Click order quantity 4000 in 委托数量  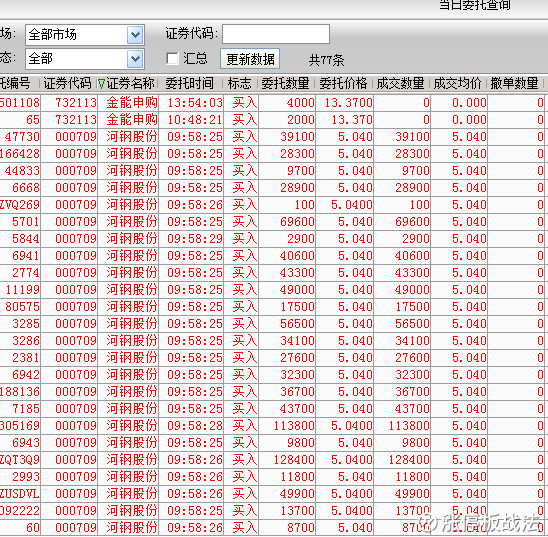pos(301,103)
